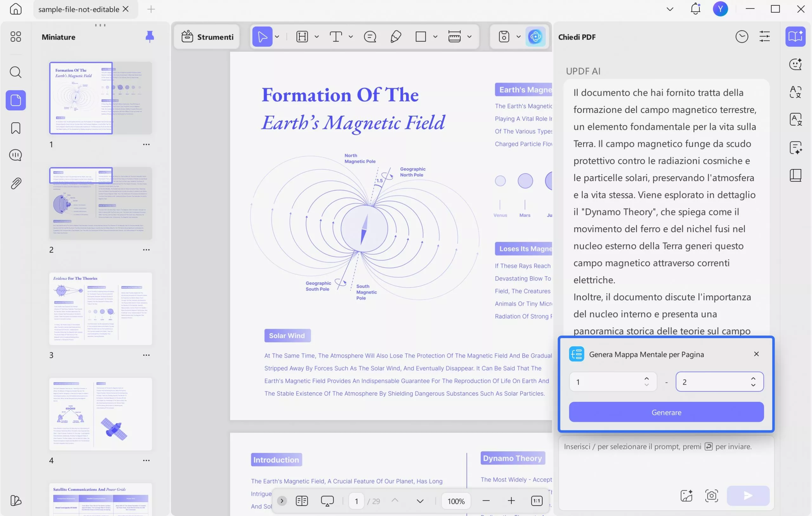
Task: Select the stamp tool icon
Action: [x=504, y=36]
